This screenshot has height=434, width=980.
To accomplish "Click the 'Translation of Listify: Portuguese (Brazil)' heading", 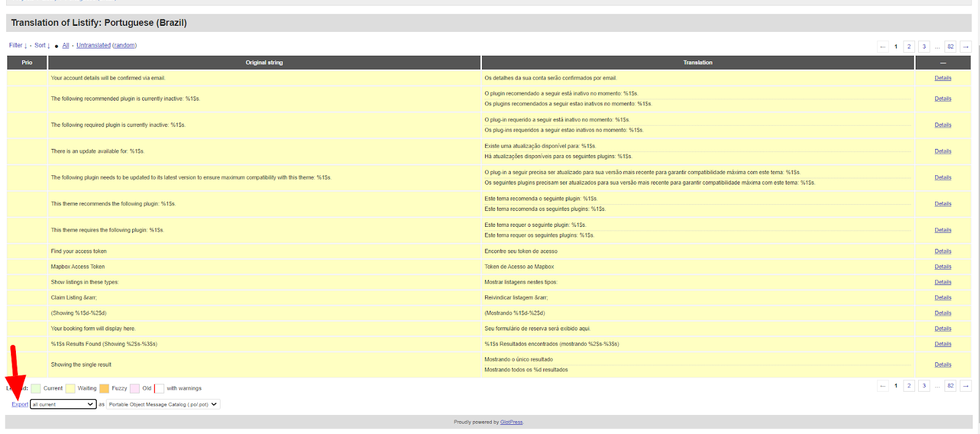I will pyautogui.click(x=99, y=23).
